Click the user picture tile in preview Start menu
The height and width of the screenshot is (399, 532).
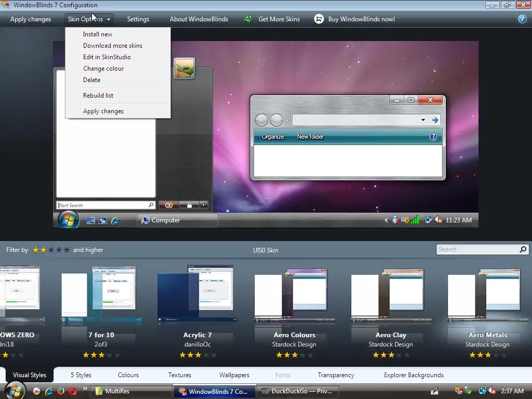coord(184,69)
